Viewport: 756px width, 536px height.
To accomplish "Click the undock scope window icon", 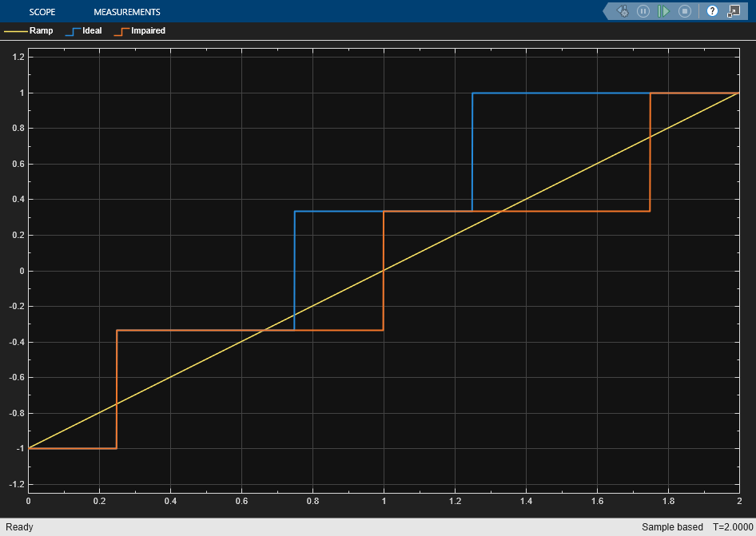I will (733, 11).
